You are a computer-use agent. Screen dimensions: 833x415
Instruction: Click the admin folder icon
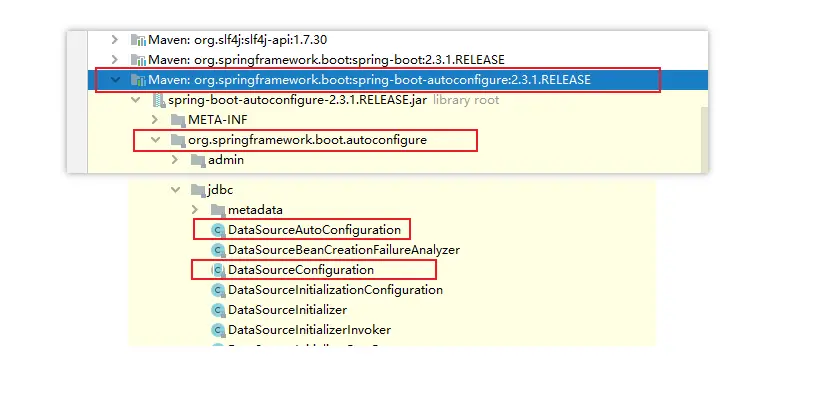(x=198, y=160)
